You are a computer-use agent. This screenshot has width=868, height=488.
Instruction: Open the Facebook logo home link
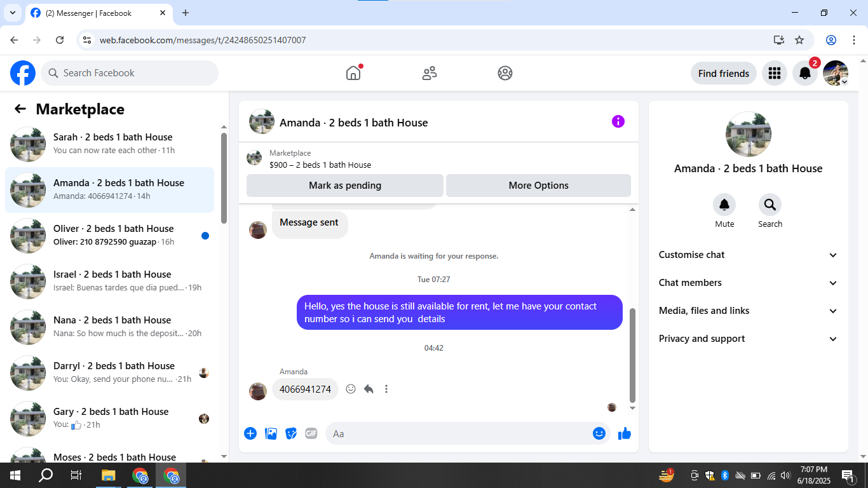point(23,73)
